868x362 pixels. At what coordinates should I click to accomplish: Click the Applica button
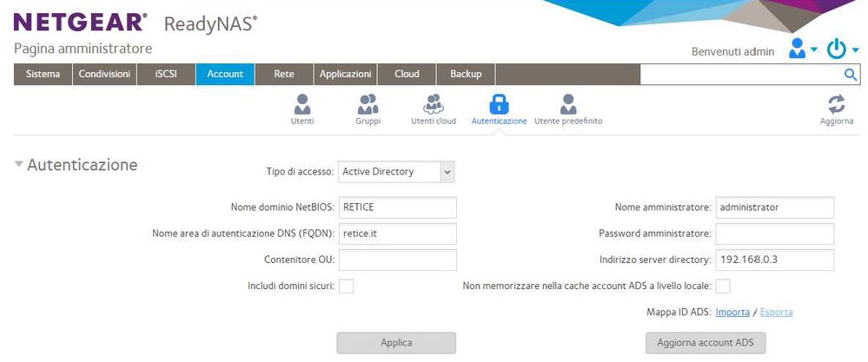(396, 343)
